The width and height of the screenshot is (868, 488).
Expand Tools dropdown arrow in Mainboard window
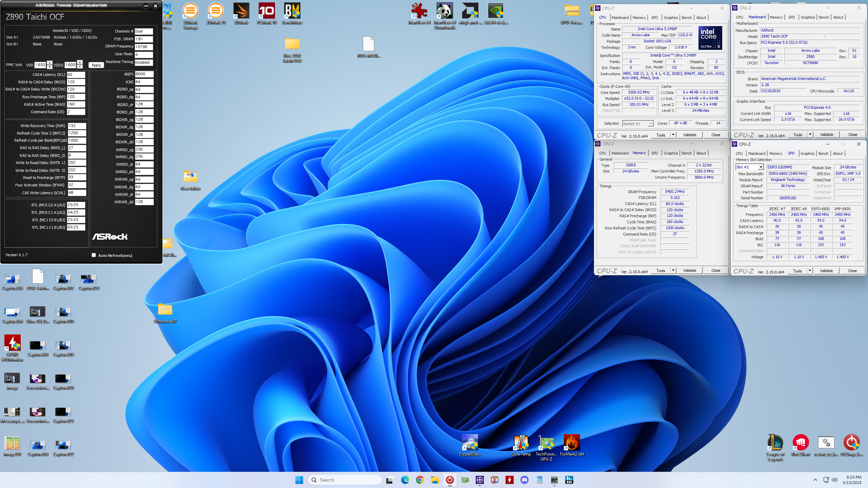pyautogui.click(x=810, y=135)
